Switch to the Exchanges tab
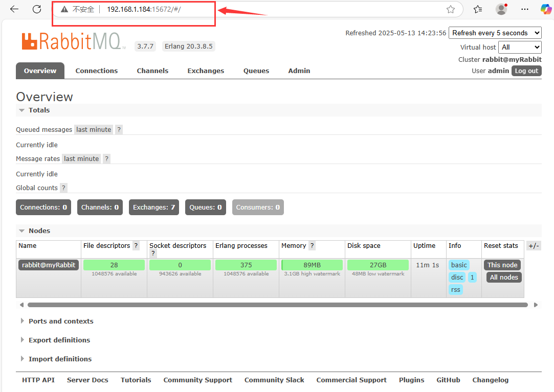 (206, 71)
